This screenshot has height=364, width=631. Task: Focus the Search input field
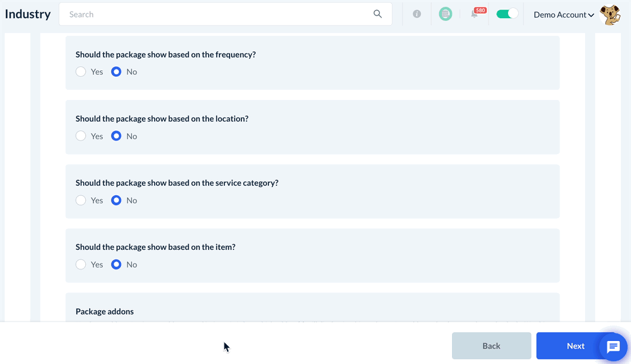216,14
